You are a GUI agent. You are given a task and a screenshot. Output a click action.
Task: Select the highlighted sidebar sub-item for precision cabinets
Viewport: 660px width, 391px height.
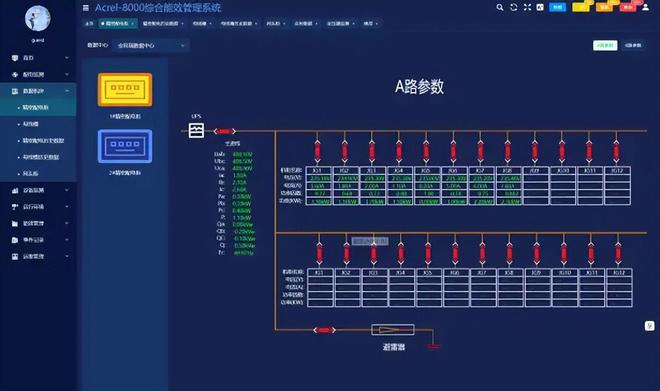click(38, 107)
